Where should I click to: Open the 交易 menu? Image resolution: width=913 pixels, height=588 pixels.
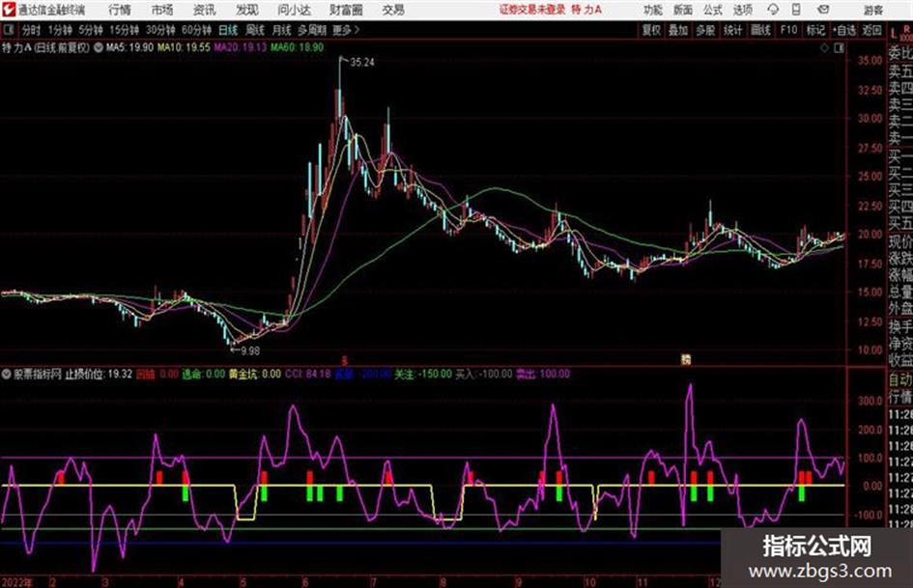point(393,10)
